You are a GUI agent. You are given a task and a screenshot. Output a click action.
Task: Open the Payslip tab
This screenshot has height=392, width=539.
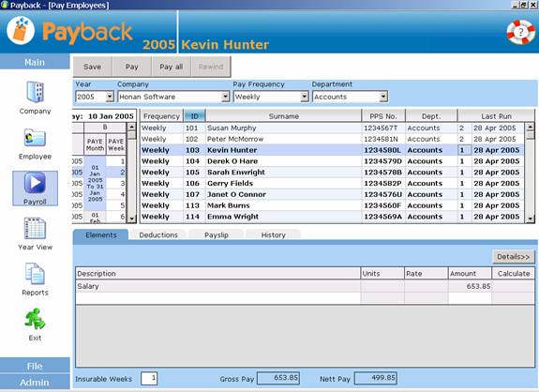(x=217, y=234)
